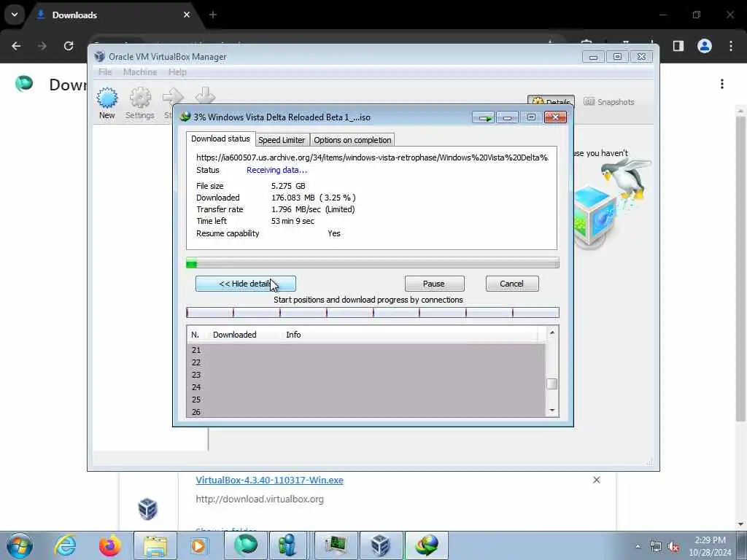Screen dimensions: 747x560
Task: Pause the Windows Vista download
Action: (434, 284)
